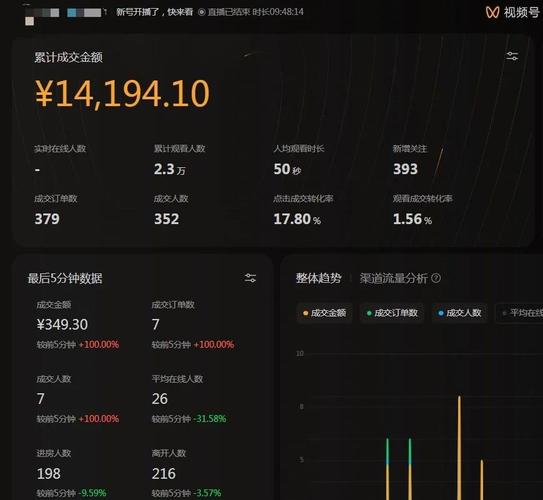Image resolution: width=543 pixels, height=500 pixels.
Task: Click the 直播已结束 status indicator icon
Action: (202, 12)
